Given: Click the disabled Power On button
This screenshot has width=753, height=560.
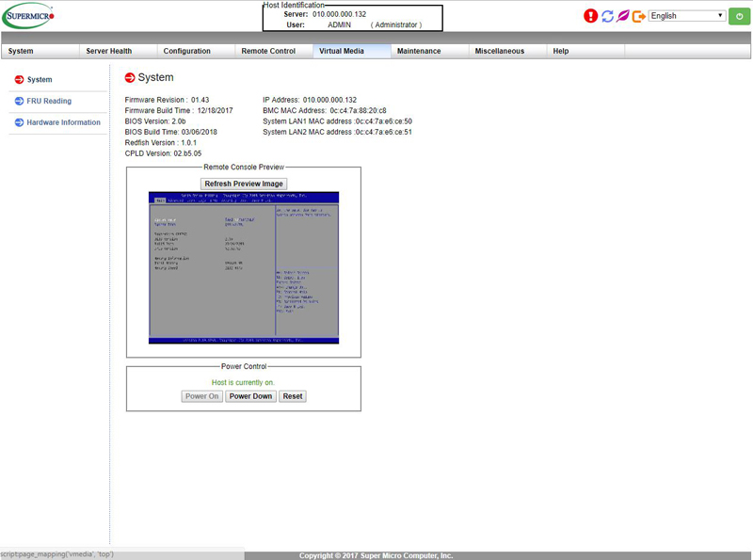Looking at the screenshot, I should click(201, 396).
